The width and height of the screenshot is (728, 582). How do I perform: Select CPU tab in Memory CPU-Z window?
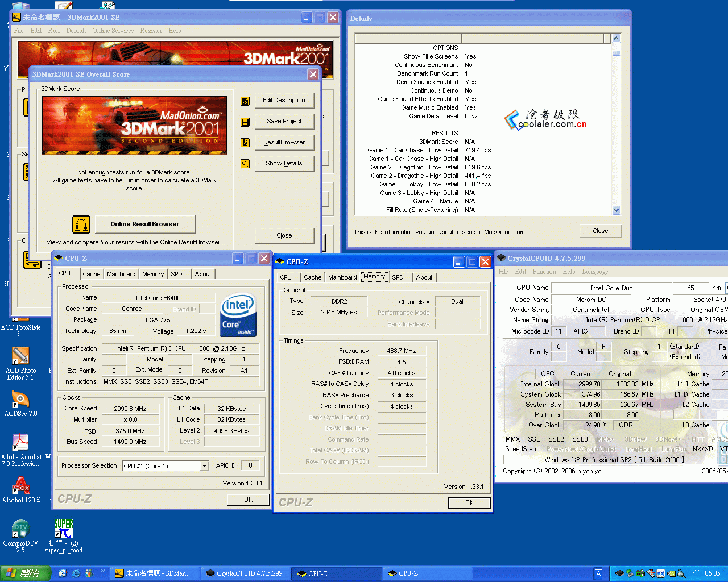pyautogui.click(x=286, y=277)
